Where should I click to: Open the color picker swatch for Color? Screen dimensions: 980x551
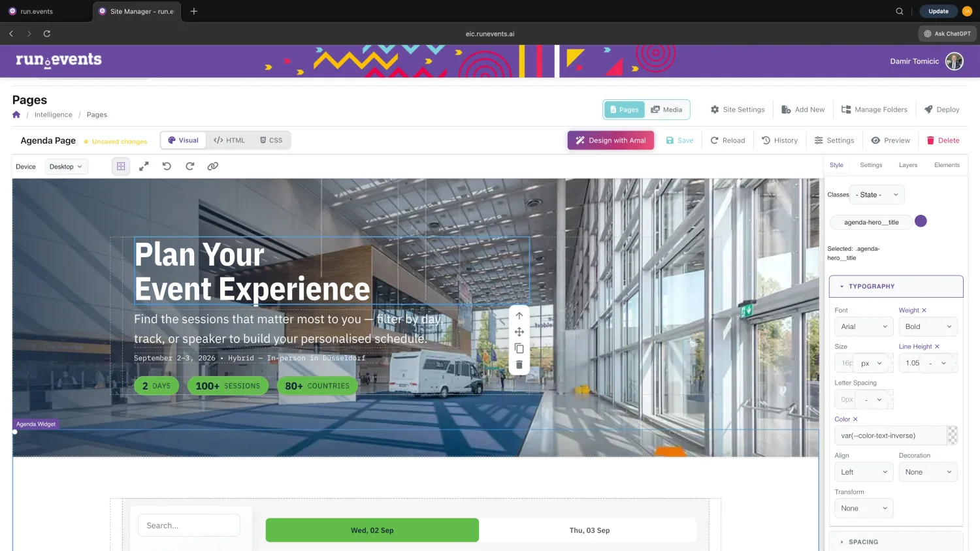[x=953, y=435]
